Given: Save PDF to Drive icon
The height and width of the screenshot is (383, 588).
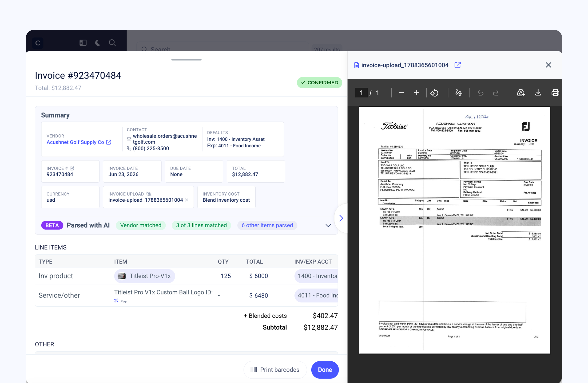Looking at the screenshot, I should click(x=521, y=93).
